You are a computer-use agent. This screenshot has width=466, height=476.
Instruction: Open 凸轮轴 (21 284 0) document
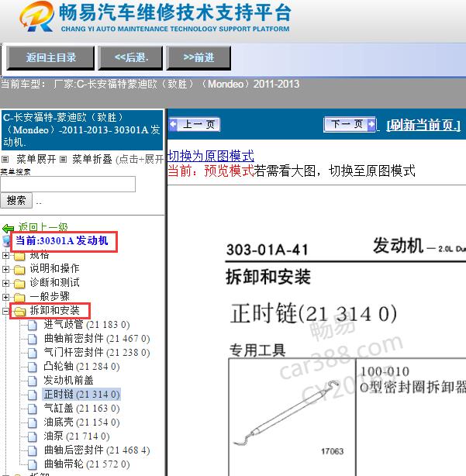81,366
